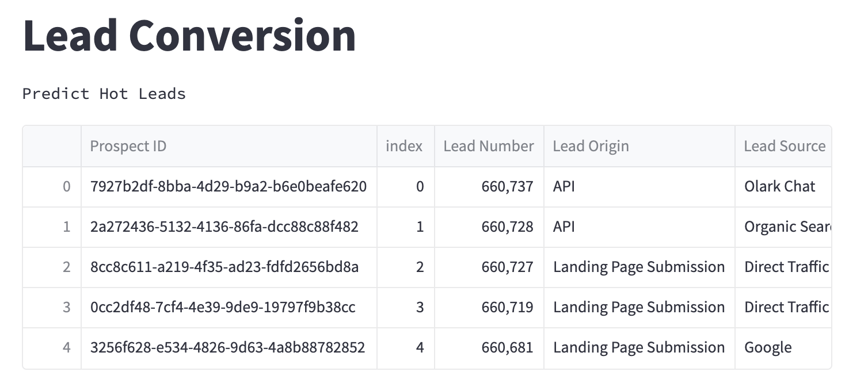The width and height of the screenshot is (868, 383).
Task: Sort by the Prospect ID column header
Action: pyautogui.click(x=229, y=146)
